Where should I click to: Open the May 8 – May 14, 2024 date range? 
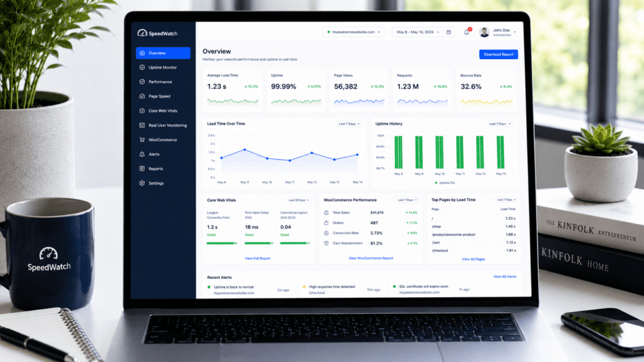(x=418, y=32)
